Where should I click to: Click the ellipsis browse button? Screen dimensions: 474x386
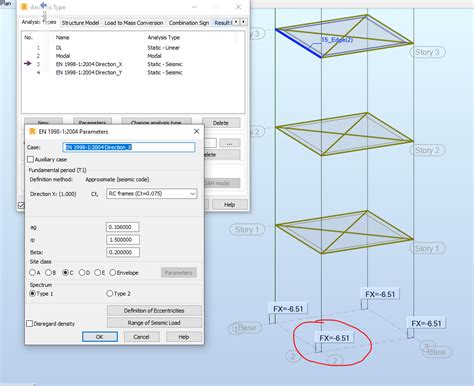pyautogui.click(x=229, y=143)
